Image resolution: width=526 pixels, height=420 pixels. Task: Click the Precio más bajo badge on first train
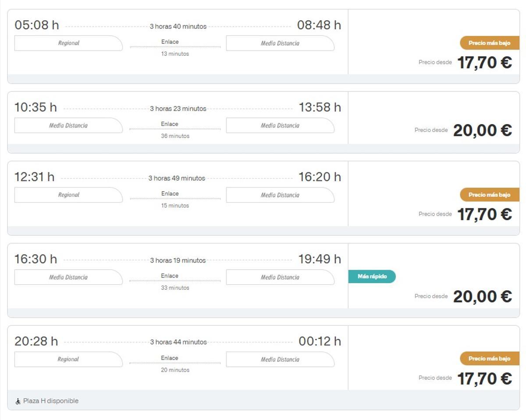coord(489,43)
